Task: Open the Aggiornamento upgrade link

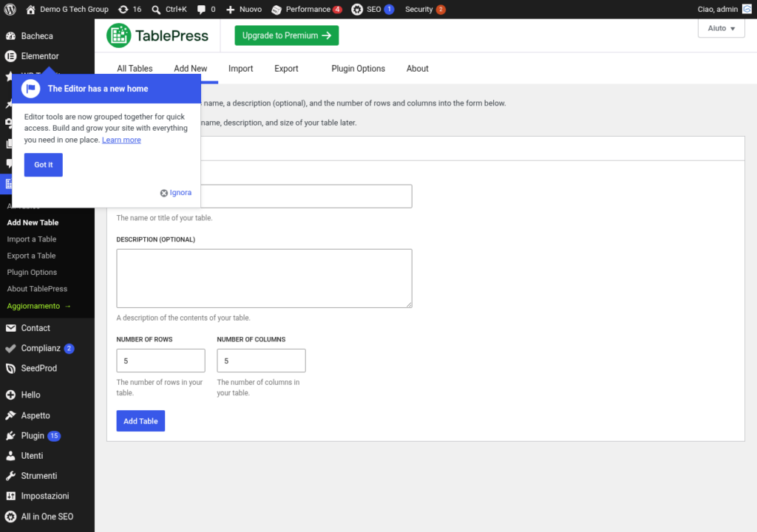Action: (38, 306)
